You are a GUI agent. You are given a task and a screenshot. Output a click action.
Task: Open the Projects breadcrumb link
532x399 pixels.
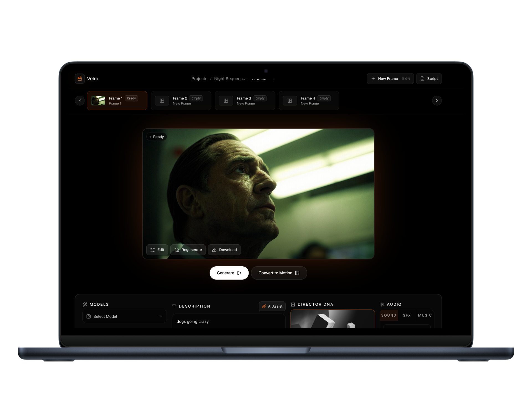pos(199,79)
